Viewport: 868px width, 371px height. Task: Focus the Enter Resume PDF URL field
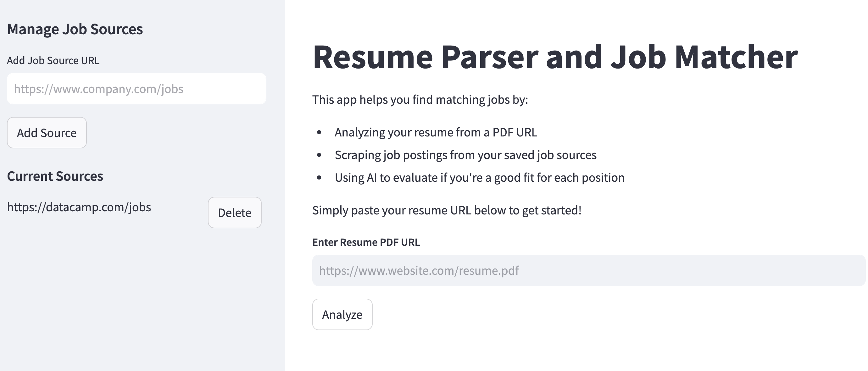click(x=588, y=270)
